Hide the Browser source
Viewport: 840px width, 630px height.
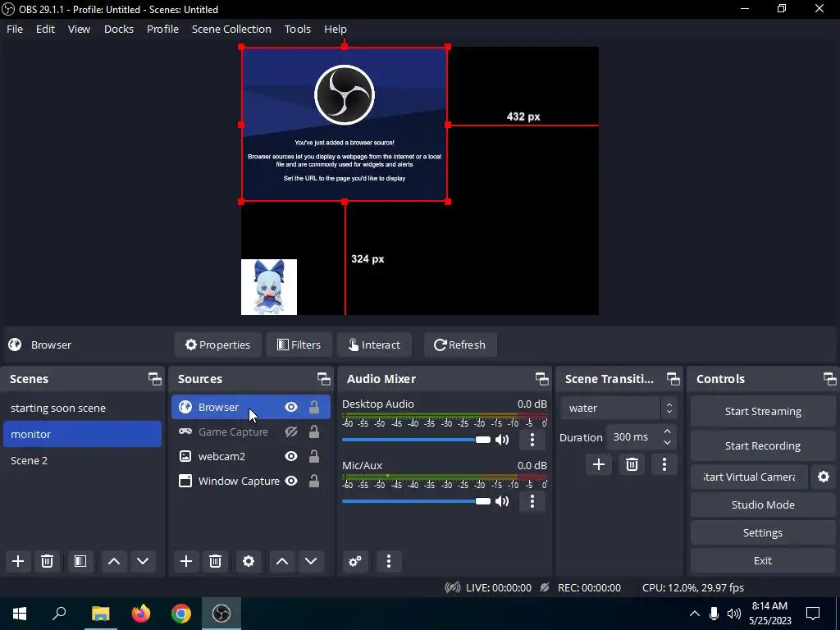coord(291,407)
